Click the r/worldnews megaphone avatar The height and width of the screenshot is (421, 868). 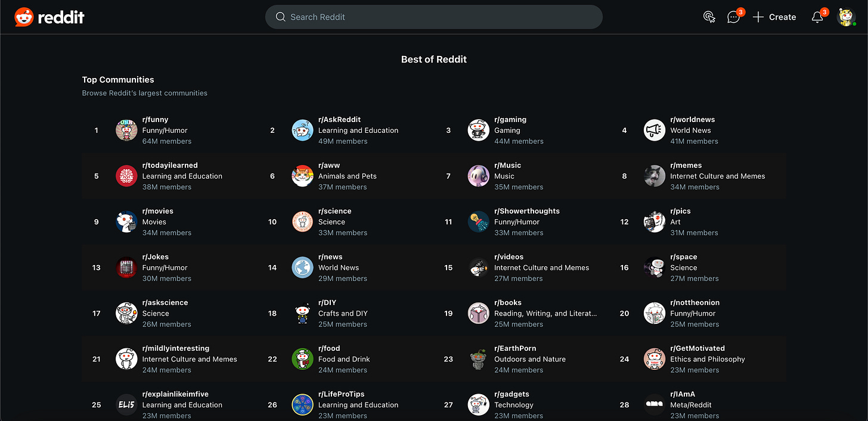click(655, 130)
